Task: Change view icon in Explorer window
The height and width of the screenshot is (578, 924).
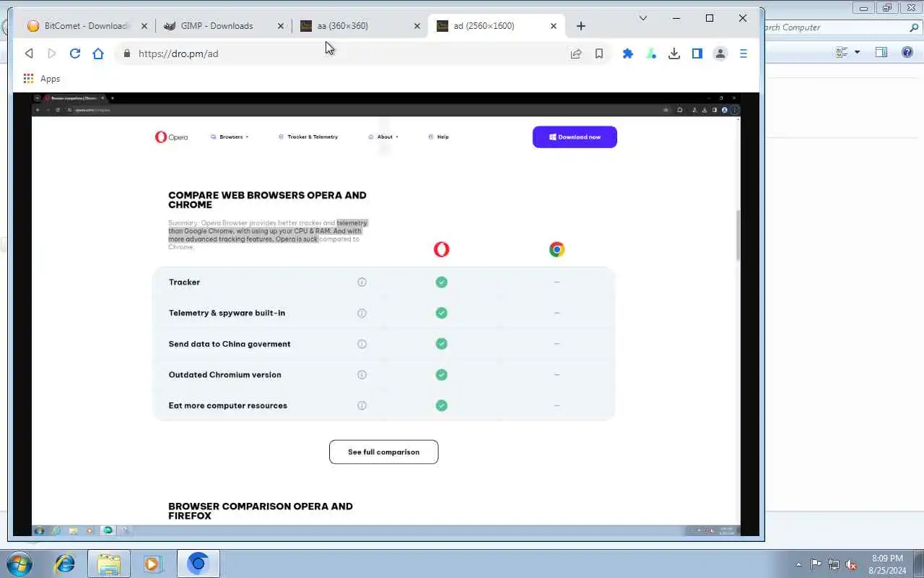Action: (841, 52)
